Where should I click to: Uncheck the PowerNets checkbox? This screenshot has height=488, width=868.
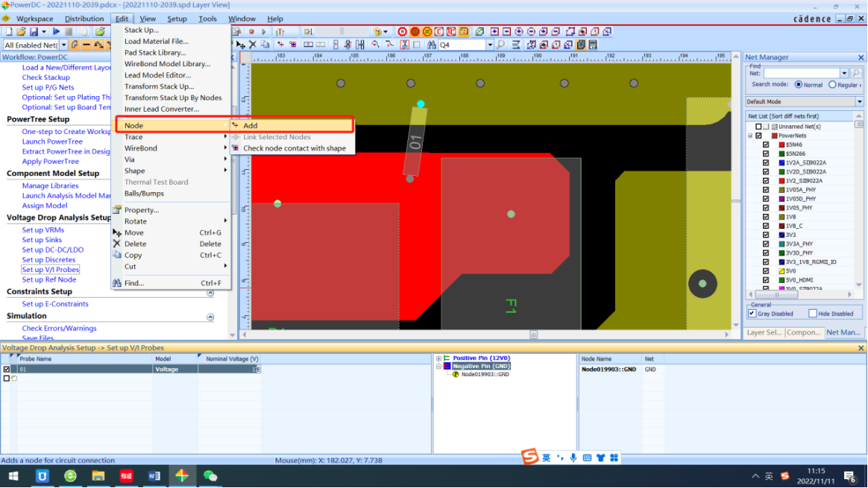(x=759, y=136)
